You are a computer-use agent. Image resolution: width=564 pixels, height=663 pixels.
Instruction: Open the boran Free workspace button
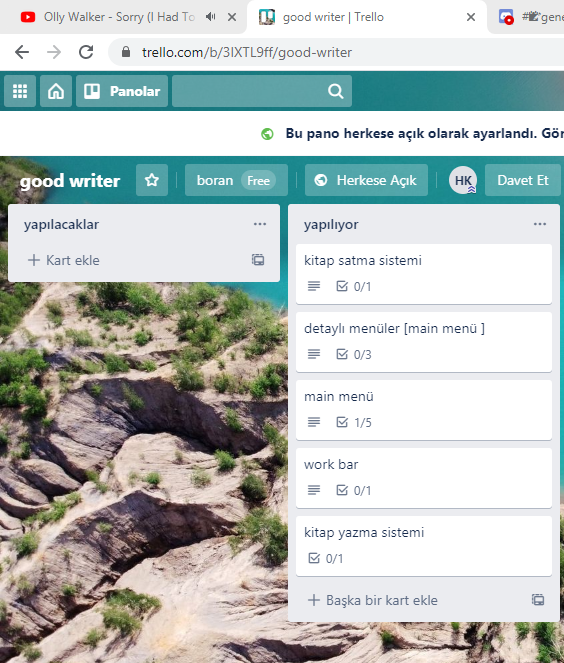[236, 180]
